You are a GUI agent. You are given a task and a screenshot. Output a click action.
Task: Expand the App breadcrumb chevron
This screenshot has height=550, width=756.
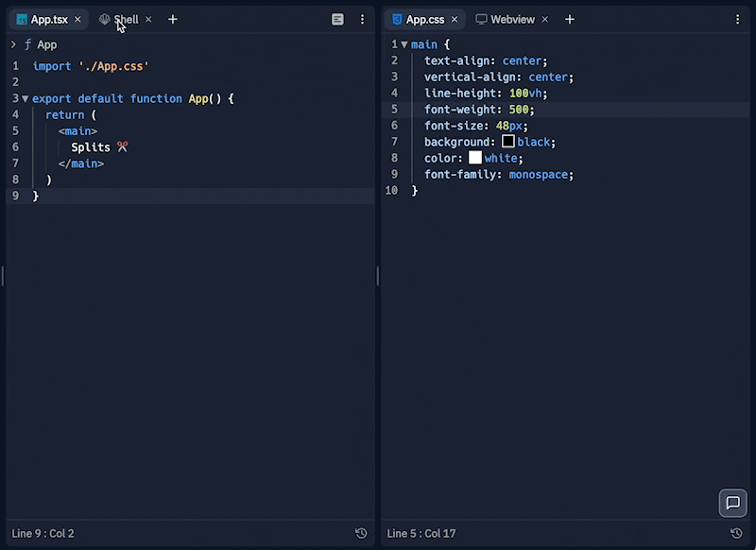(13, 44)
